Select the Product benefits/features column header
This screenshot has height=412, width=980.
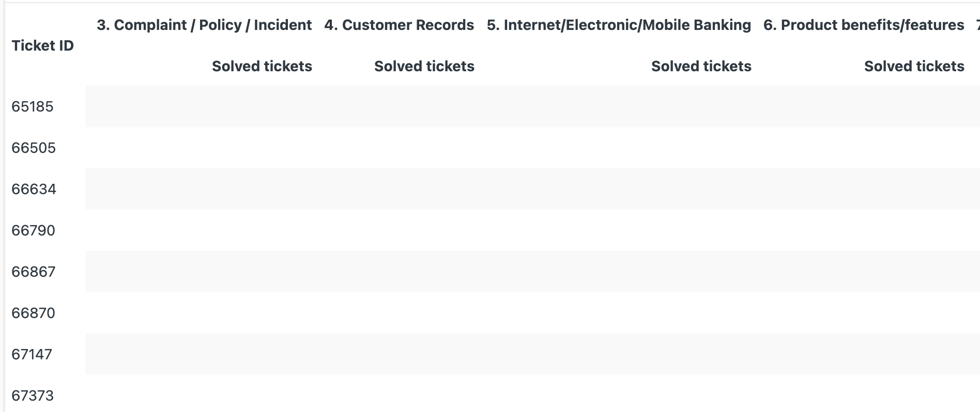(x=864, y=25)
